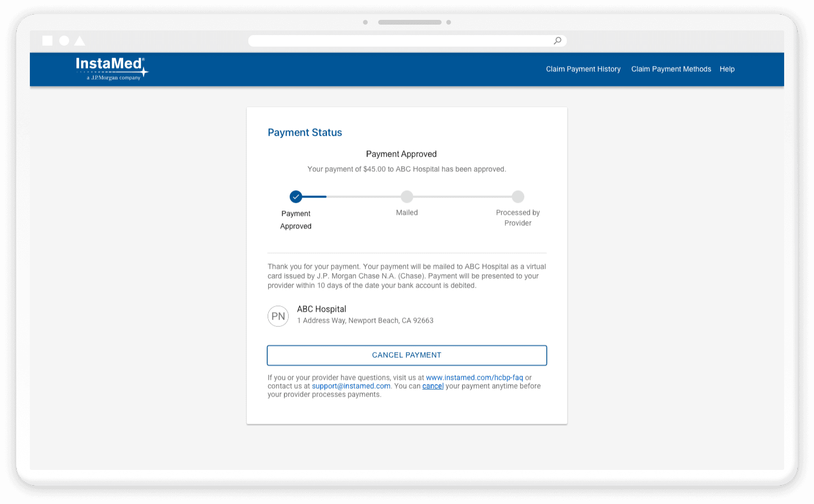Image resolution: width=814 pixels, height=504 pixels.
Task: Click the Processed by Provider label
Action: (x=518, y=218)
